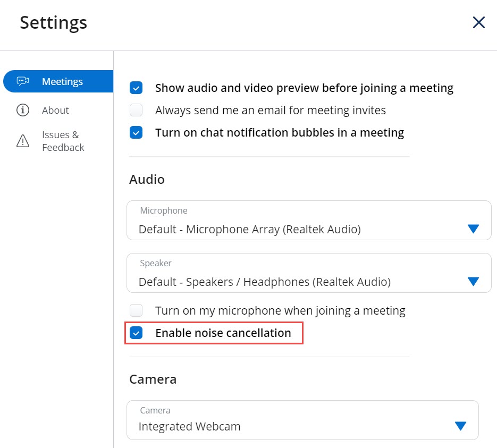Click the blue arrow in the Speaker field

pyautogui.click(x=473, y=281)
